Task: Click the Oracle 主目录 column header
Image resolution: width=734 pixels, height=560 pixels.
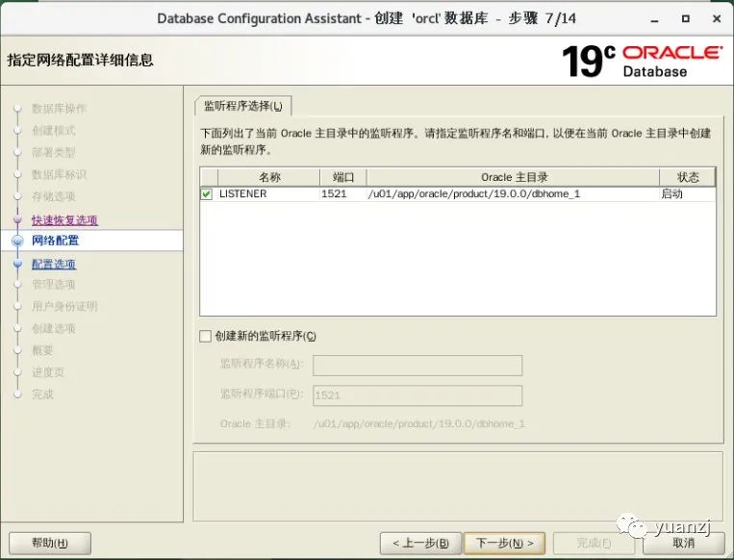Action: (514, 177)
